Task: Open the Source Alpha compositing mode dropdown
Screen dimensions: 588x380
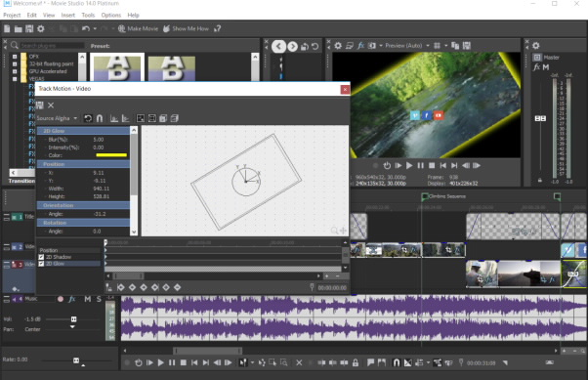Action: (57, 118)
